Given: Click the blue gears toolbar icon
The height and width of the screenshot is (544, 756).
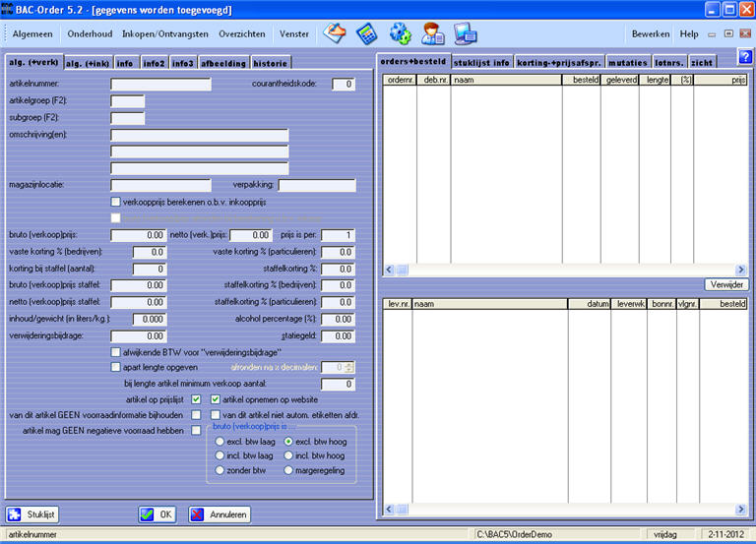Looking at the screenshot, I should pyautogui.click(x=400, y=33).
